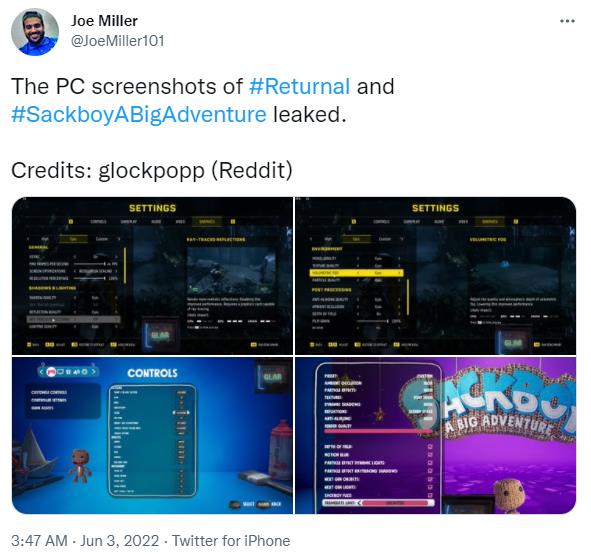This screenshot has height=555, width=591.
Task: Adjust the pink Render Quality slider bar
Action: coord(379,431)
